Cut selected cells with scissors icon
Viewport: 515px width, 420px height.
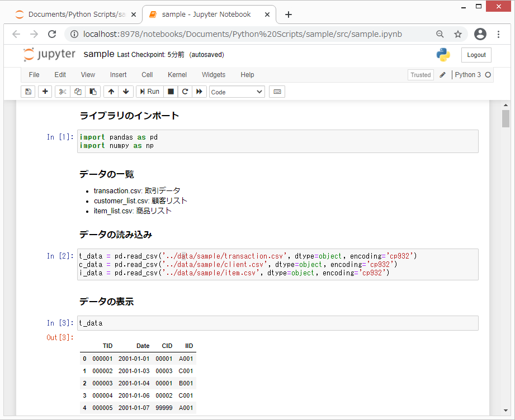click(63, 92)
